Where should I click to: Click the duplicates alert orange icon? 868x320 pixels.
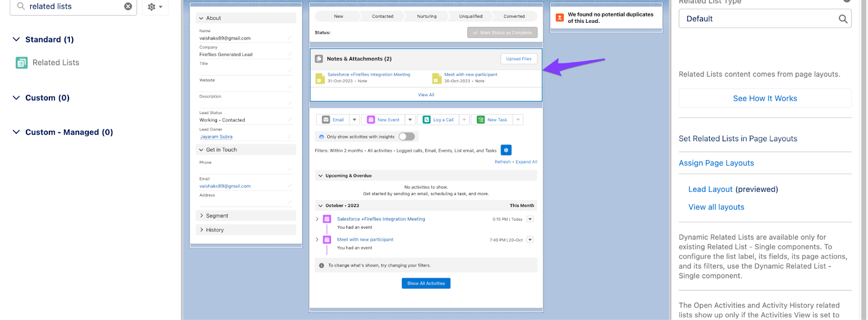[x=560, y=17]
